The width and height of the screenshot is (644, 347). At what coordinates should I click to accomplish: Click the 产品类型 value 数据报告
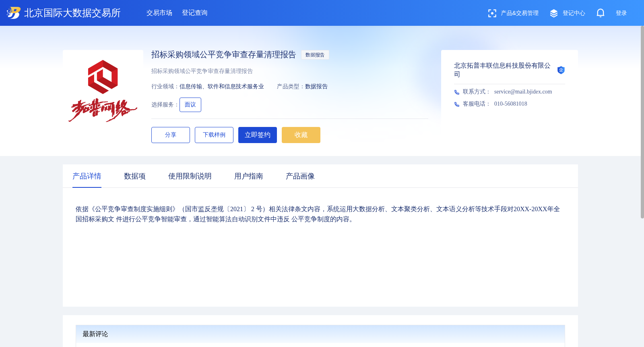316,87
